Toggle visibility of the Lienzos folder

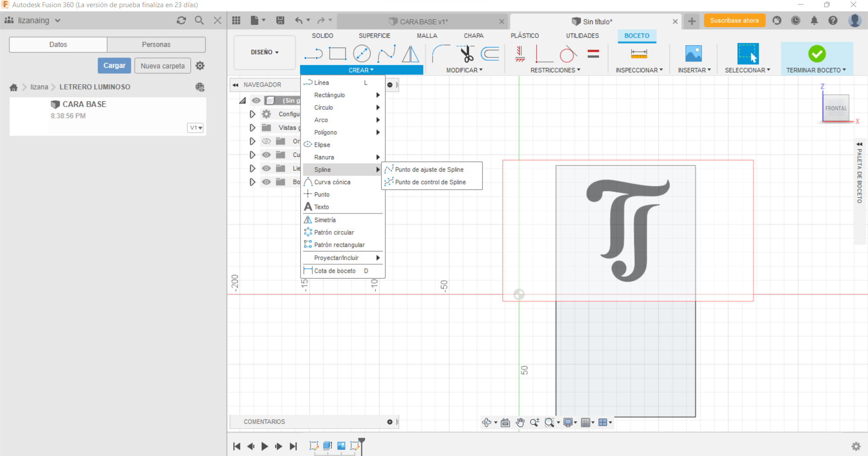266,168
